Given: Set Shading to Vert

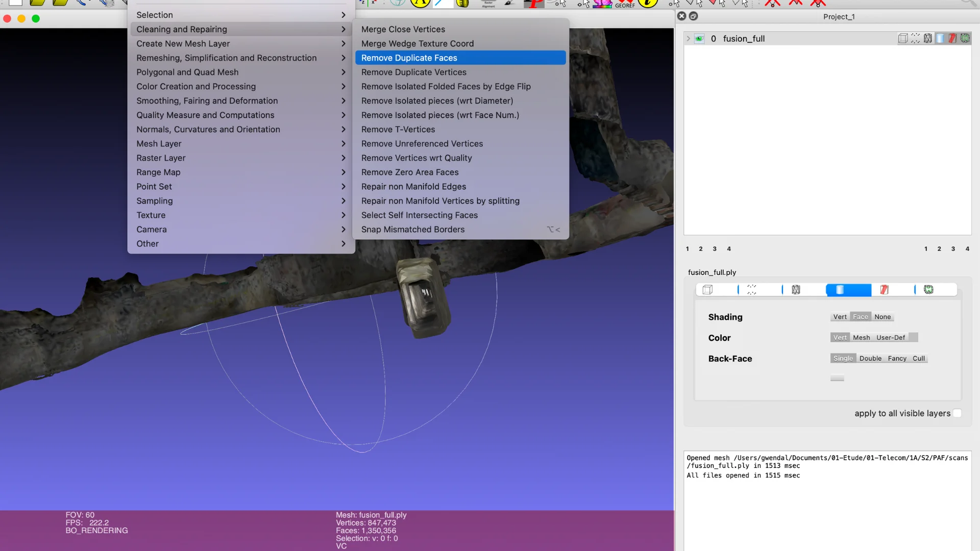Looking at the screenshot, I should (840, 317).
